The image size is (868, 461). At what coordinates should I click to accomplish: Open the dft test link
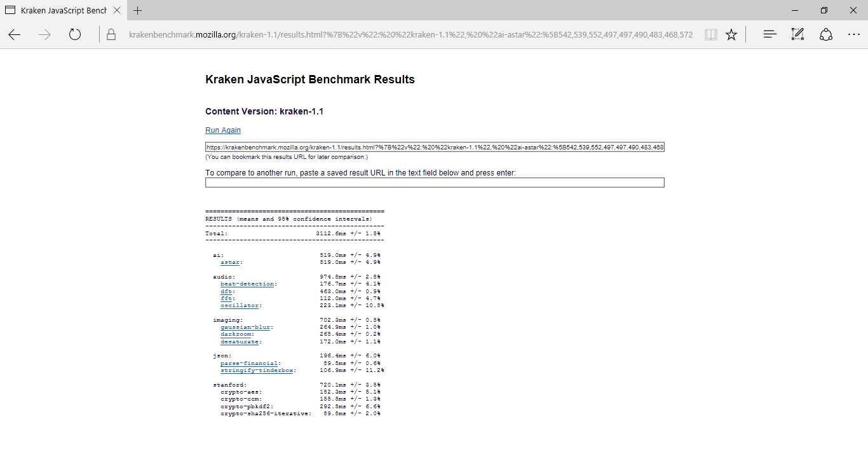pyautogui.click(x=226, y=291)
